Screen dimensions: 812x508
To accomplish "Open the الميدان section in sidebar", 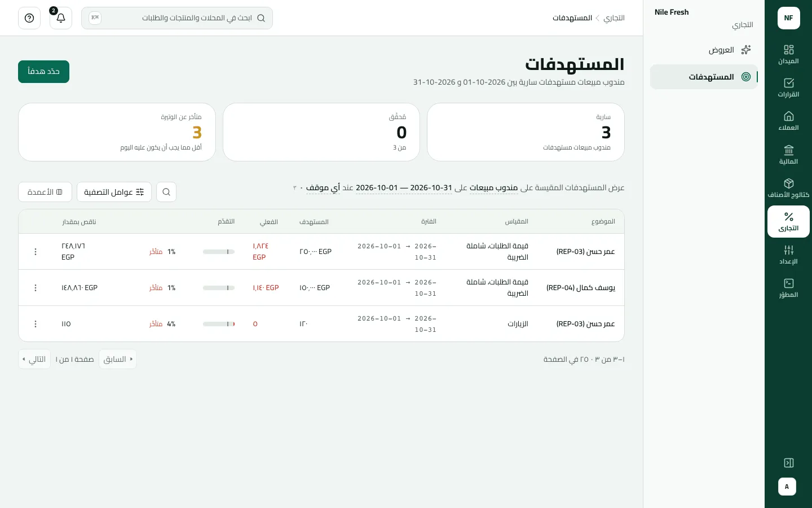I will click(788, 55).
